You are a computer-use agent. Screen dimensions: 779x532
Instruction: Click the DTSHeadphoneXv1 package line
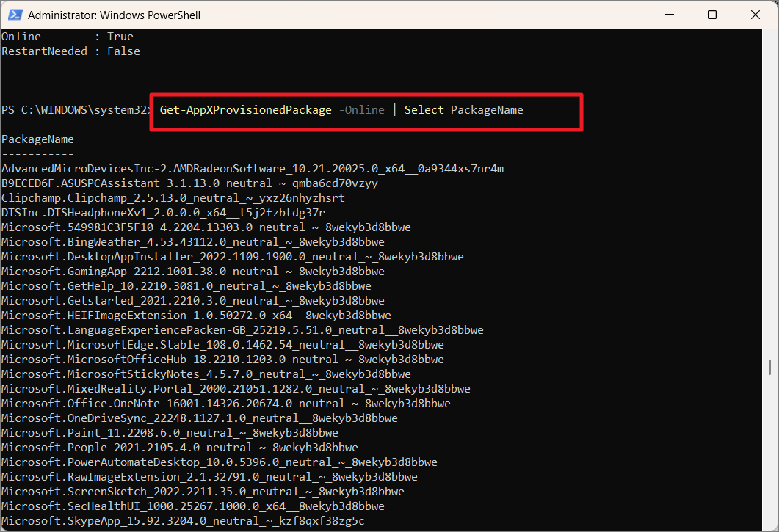pyautogui.click(x=164, y=213)
